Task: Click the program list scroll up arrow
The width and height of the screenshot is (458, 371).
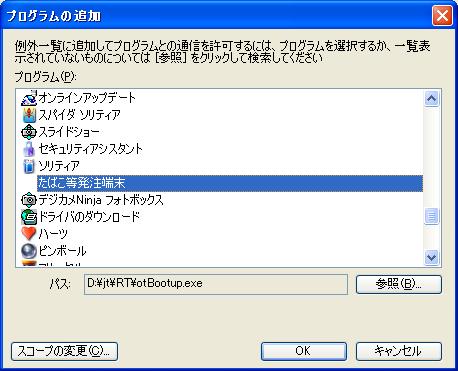Action: 432,98
